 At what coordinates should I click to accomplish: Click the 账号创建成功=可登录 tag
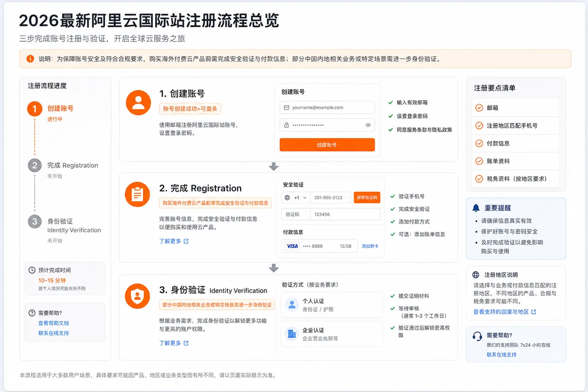click(x=190, y=109)
